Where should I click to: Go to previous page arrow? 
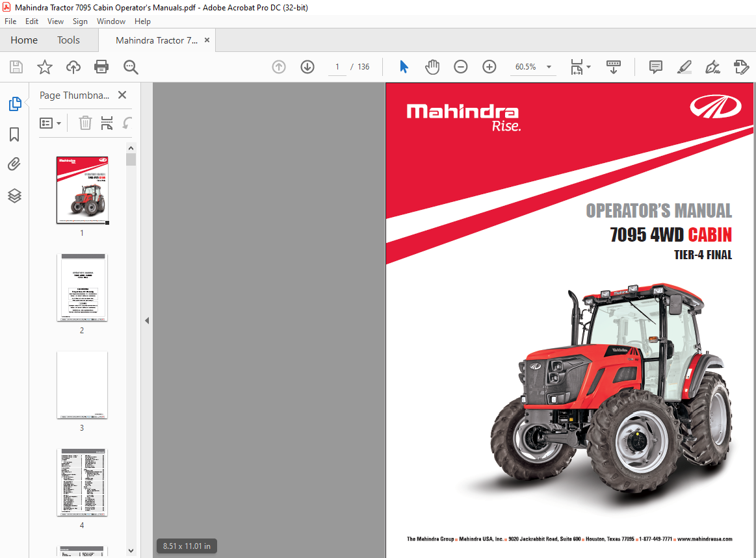[279, 66]
